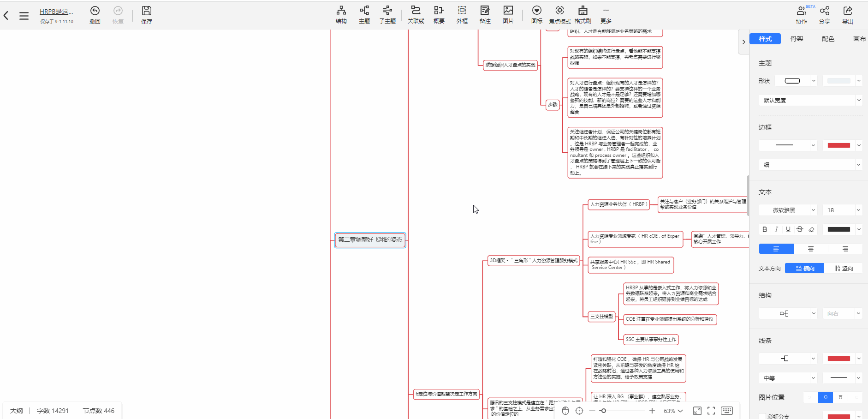The image size is (868, 419).
Task: Add a 概要 summary
Action: click(x=439, y=15)
